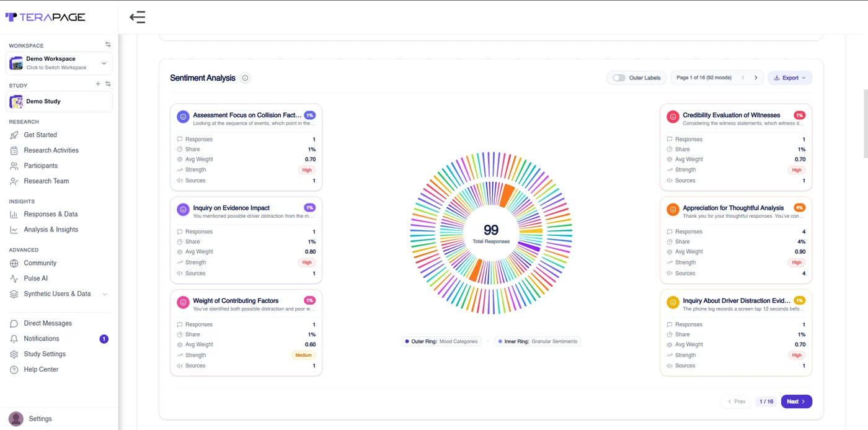Open Get Started in sidebar
Image resolution: width=868 pixels, height=430 pixels.
coord(40,135)
